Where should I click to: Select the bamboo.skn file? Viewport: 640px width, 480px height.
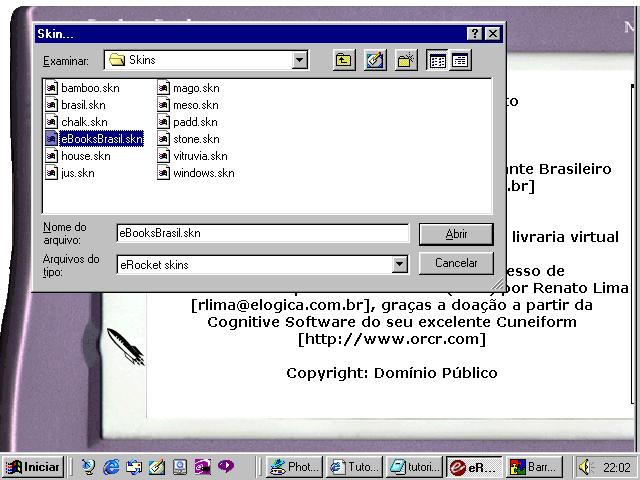(x=82, y=88)
